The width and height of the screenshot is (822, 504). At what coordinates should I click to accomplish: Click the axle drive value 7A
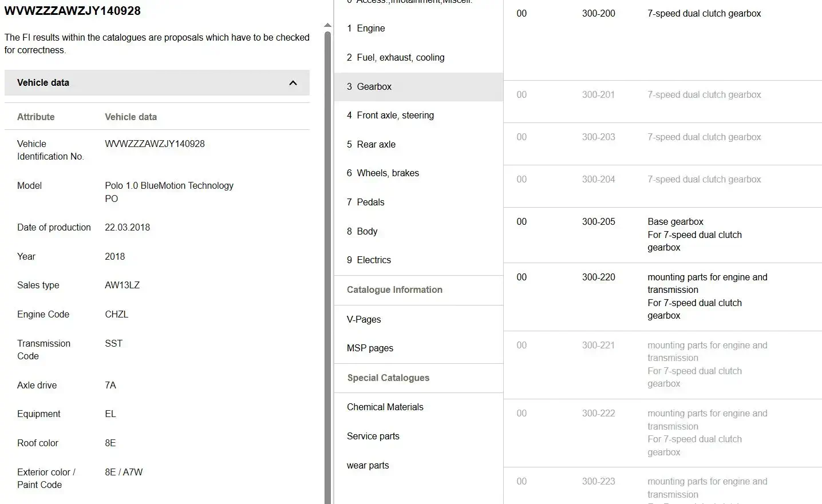(x=110, y=386)
